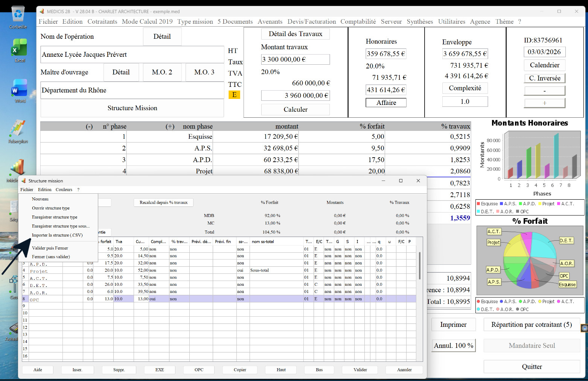Click the Calculer button

pos(296,109)
